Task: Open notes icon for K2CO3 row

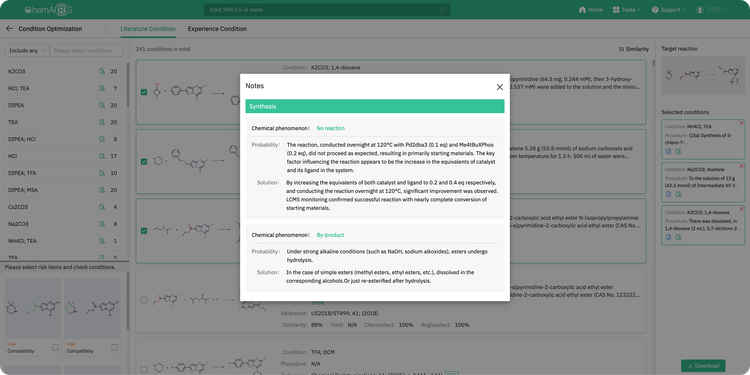Action: click(101, 71)
